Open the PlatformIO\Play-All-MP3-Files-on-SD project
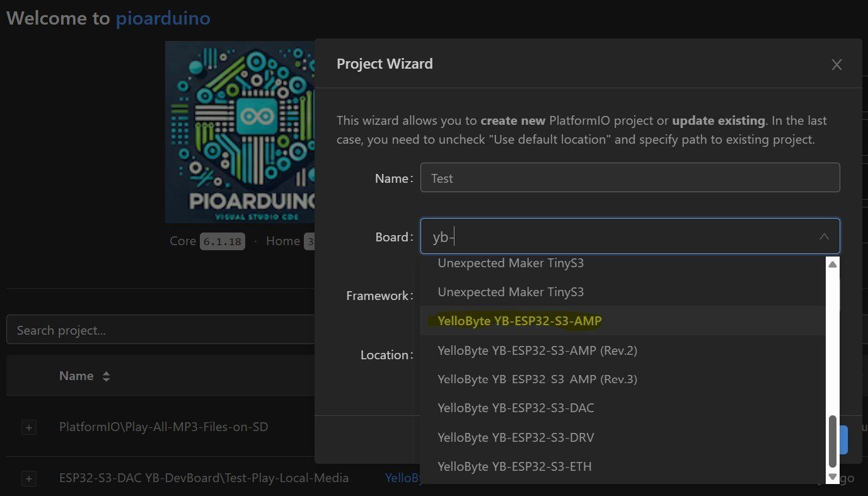The width and height of the screenshot is (868, 496). (163, 427)
